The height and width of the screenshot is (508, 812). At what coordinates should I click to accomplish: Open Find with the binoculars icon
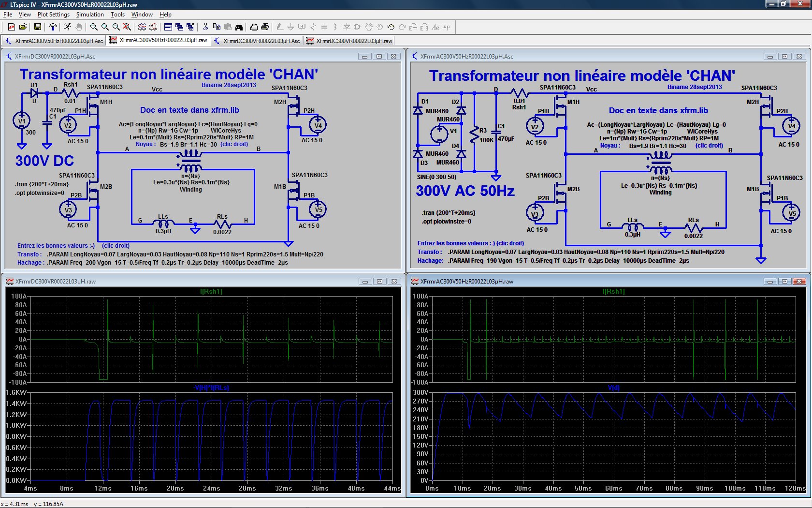click(x=239, y=27)
